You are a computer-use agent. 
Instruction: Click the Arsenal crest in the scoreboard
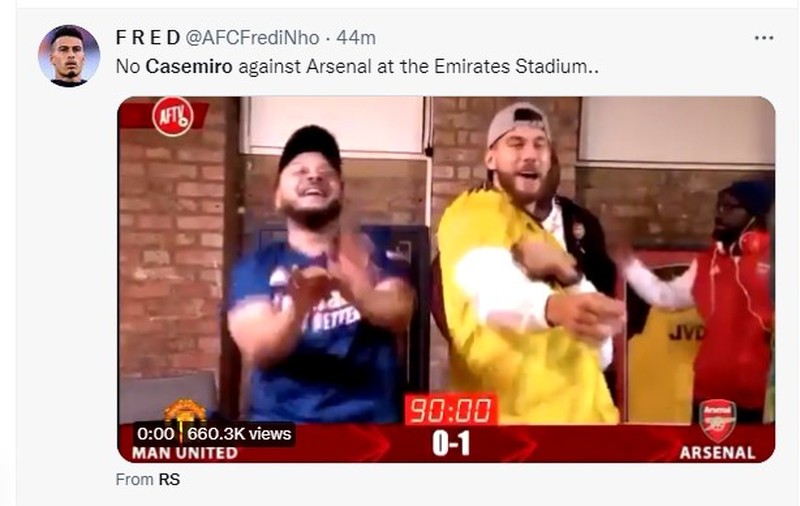pyautogui.click(x=717, y=421)
